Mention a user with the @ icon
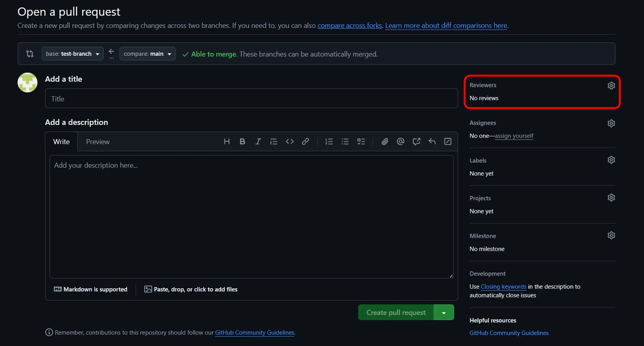Screen dimensions: 644x346 (x=400, y=141)
